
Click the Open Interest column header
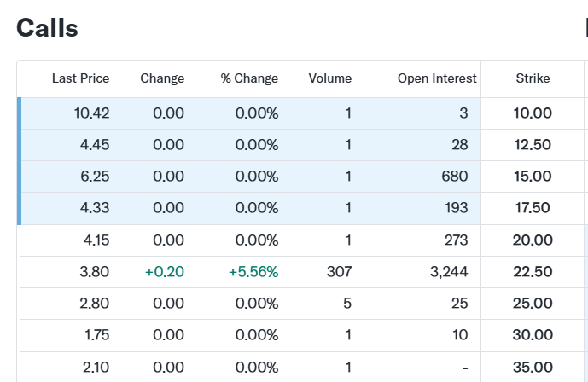tap(437, 78)
